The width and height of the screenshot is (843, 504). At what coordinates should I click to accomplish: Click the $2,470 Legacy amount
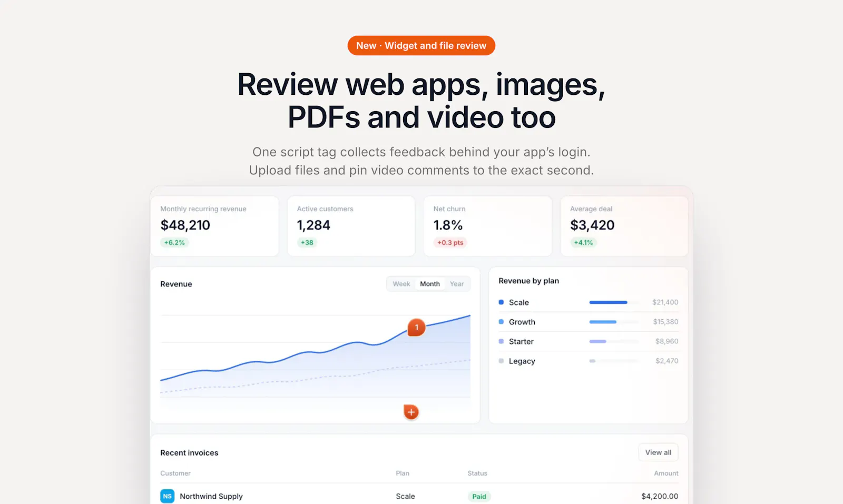666,361
